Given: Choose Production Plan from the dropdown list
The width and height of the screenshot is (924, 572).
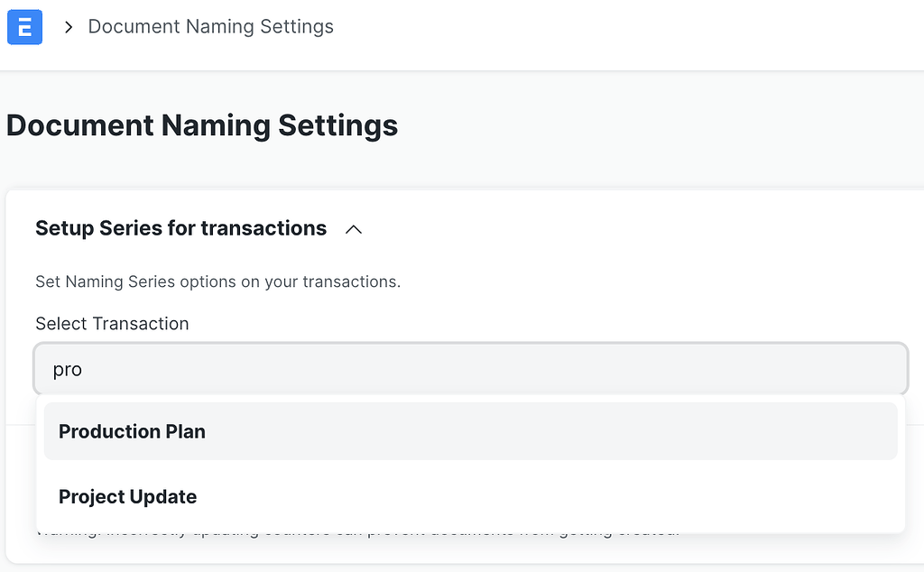Looking at the screenshot, I should 132,431.
